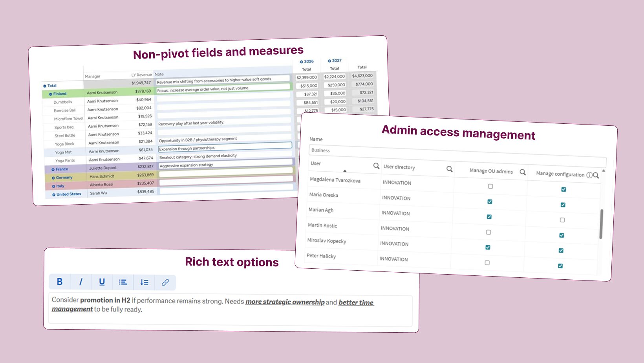Toggle Bold in rich text toolbar

pyautogui.click(x=60, y=282)
